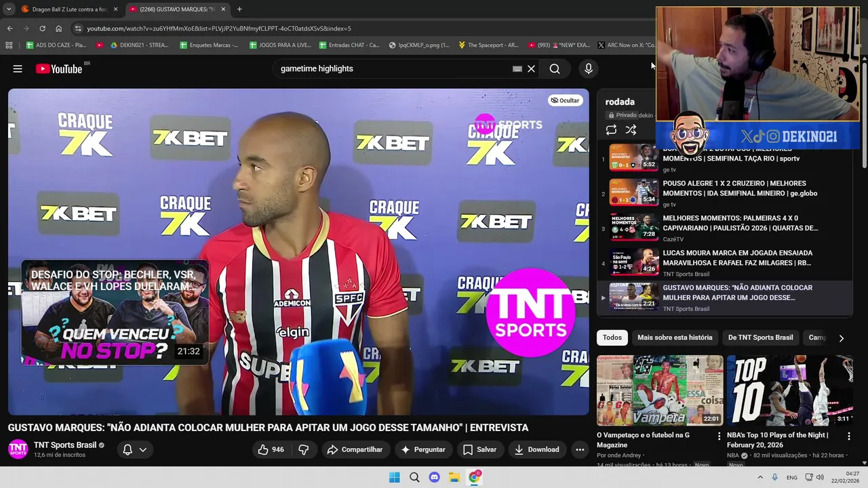Open the YouTube hamburger guide menu
This screenshot has width=868, height=488.
[18, 68]
